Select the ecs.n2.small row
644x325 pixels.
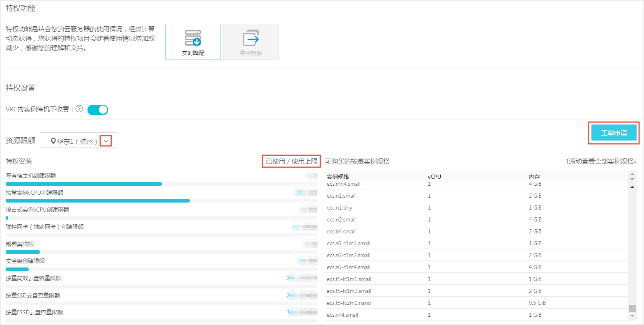click(x=476, y=219)
